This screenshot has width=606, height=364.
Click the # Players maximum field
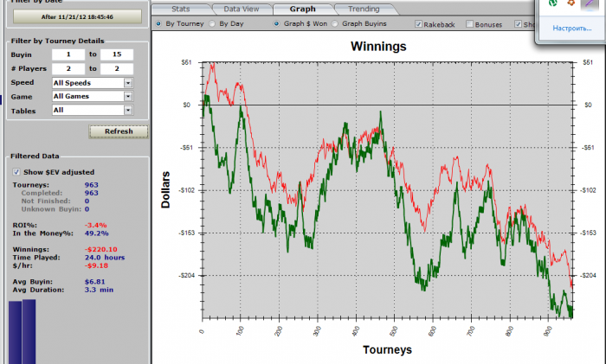117,68
